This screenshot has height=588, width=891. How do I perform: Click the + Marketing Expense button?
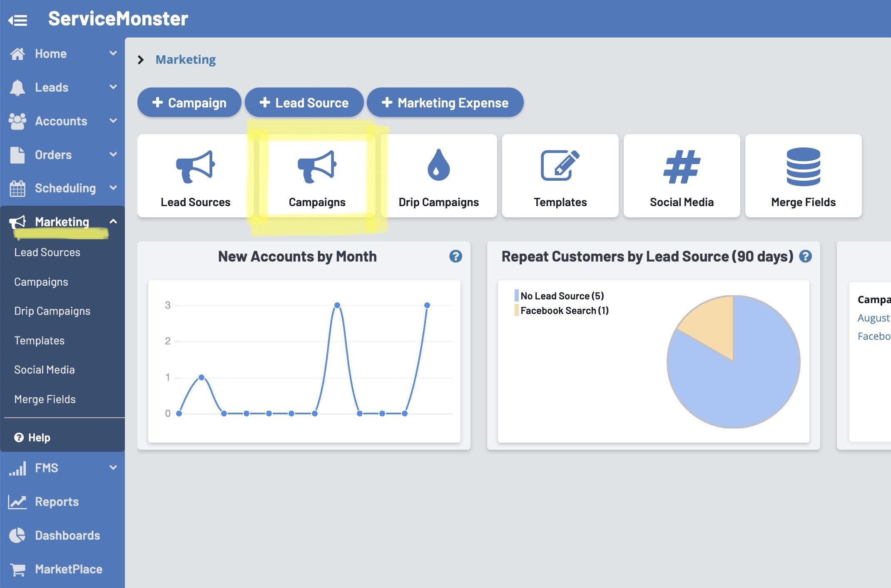(445, 102)
